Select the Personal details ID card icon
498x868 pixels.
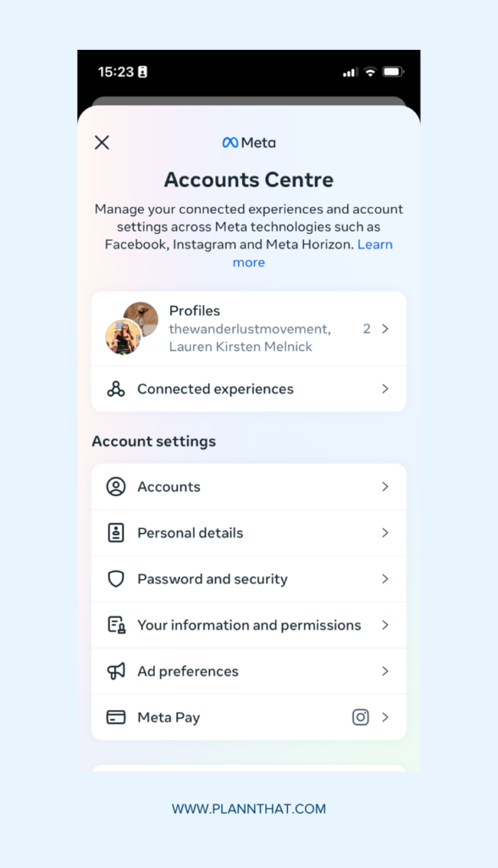(118, 532)
